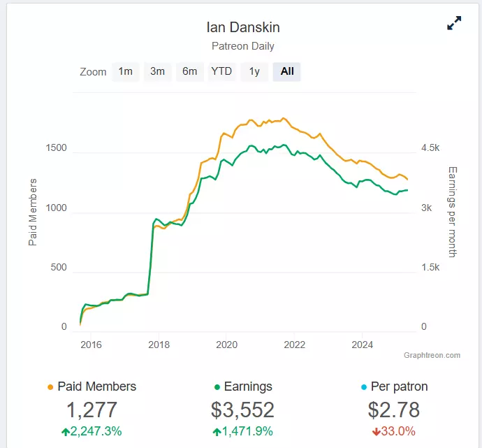
Task: Click the blue Per patron legend dot
Action: 364,387
